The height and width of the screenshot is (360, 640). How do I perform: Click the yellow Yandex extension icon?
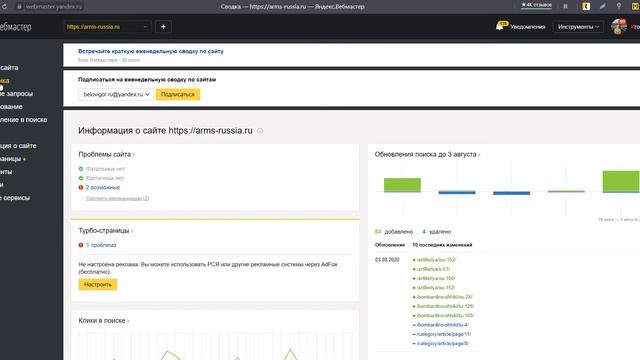(586, 6)
